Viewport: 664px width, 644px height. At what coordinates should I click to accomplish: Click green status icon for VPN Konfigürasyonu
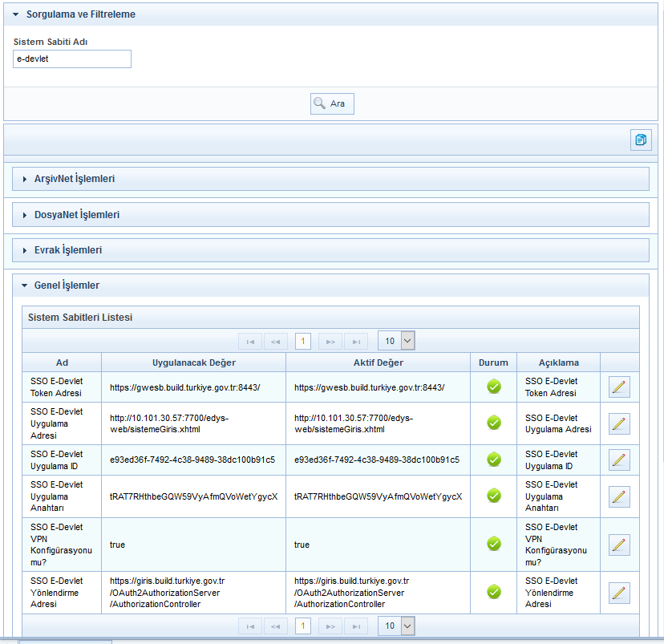coord(494,545)
